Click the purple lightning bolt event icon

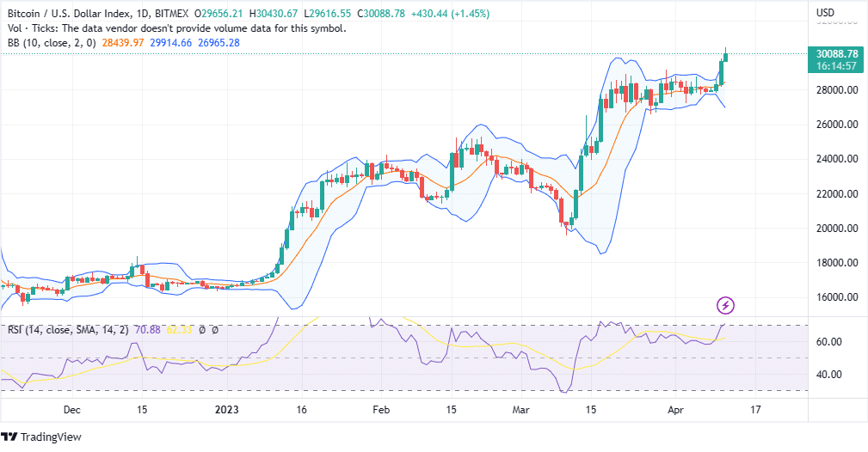pyautogui.click(x=725, y=305)
